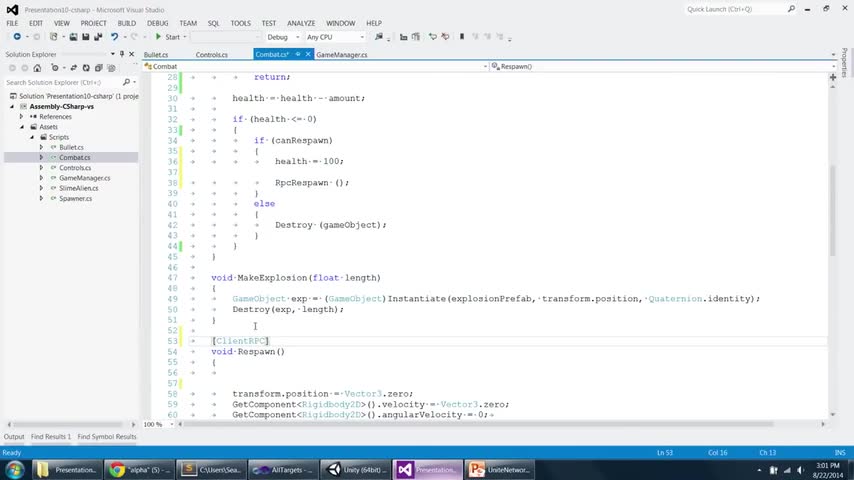Click the Open File toolbar icon
This screenshot has width=854, height=480.
point(73,37)
